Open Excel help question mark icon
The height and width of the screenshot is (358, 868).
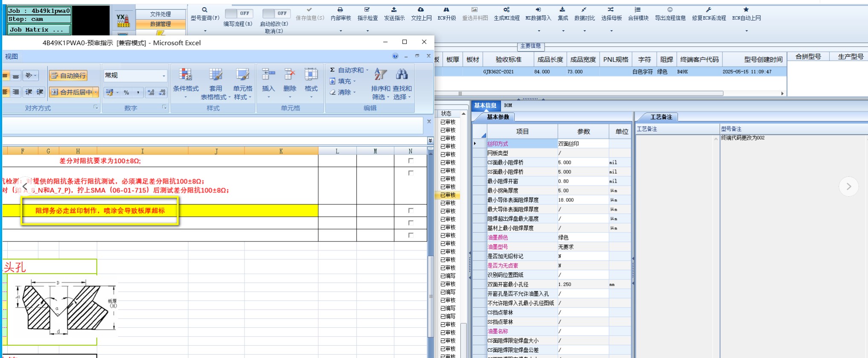[x=395, y=56]
